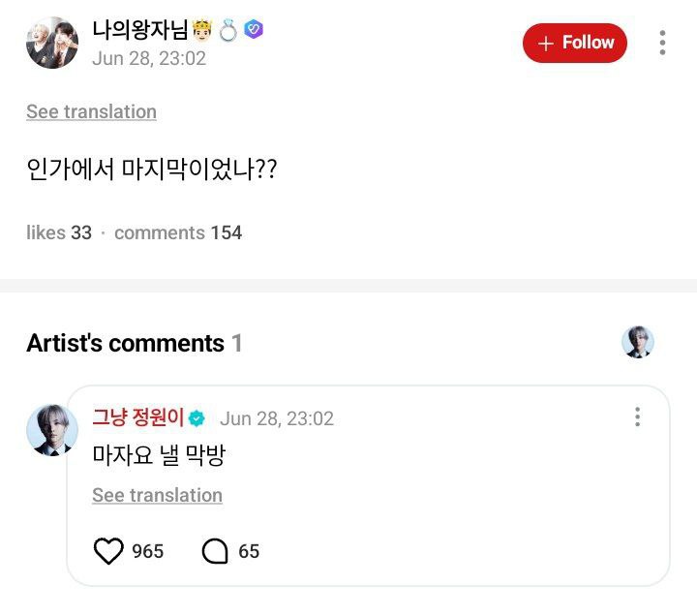Open the post author's profile picture
697x616 pixels.
coord(52,43)
